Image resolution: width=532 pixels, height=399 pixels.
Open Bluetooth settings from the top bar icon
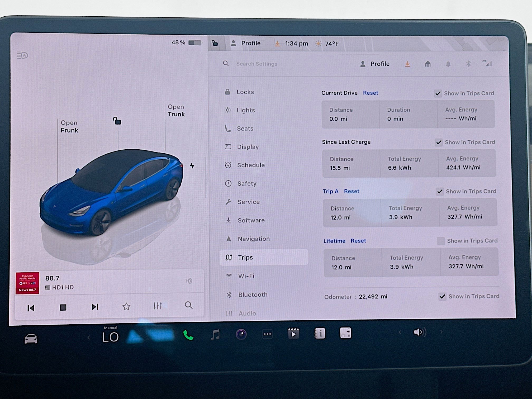(469, 64)
